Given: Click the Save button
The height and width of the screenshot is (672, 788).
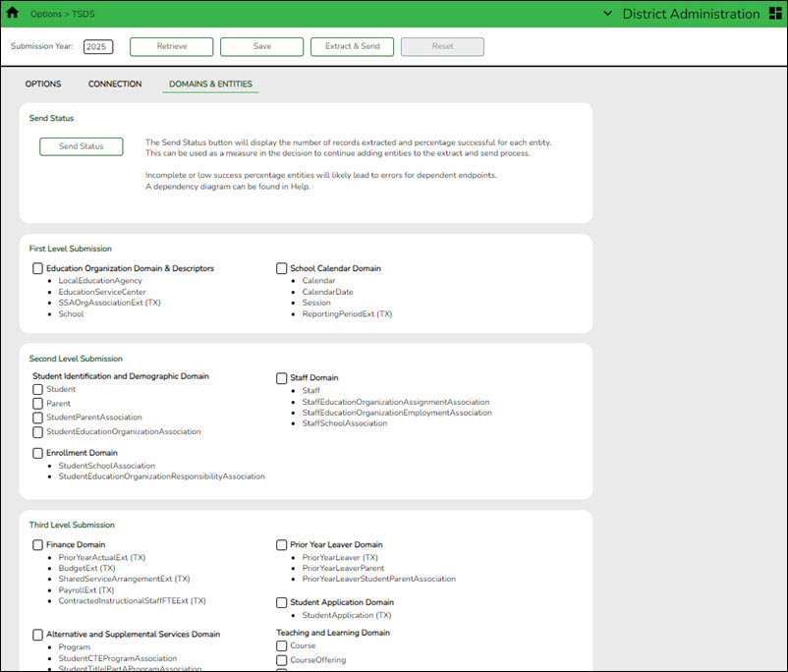Looking at the screenshot, I should [261, 47].
